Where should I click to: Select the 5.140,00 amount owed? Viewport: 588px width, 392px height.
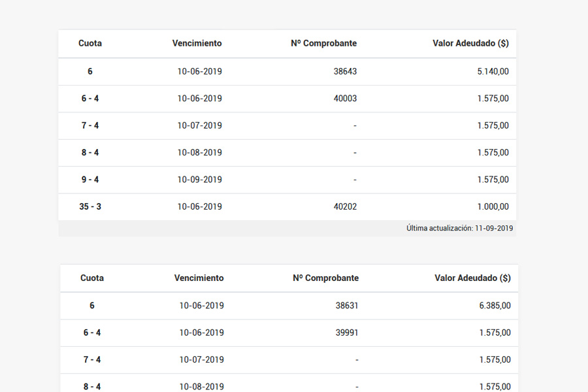[493, 71]
